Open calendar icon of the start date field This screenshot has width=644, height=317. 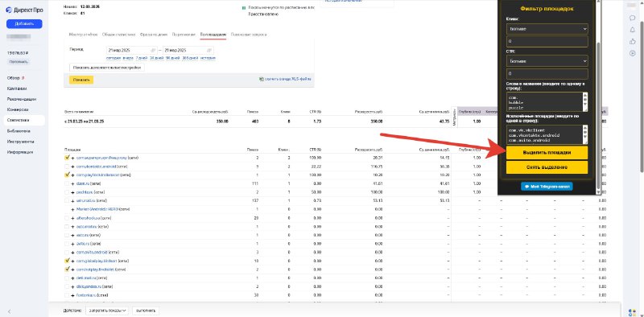(x=153, y=50)
